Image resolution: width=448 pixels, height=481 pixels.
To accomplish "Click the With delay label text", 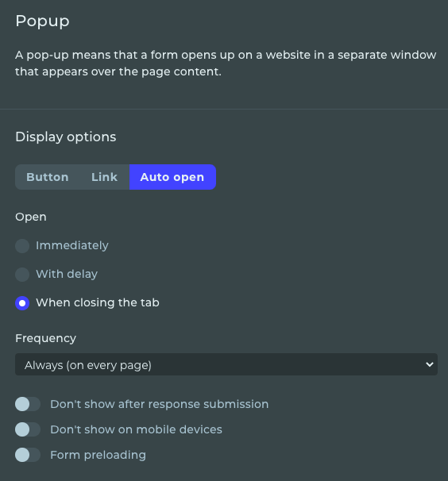I will click(67, 275).
